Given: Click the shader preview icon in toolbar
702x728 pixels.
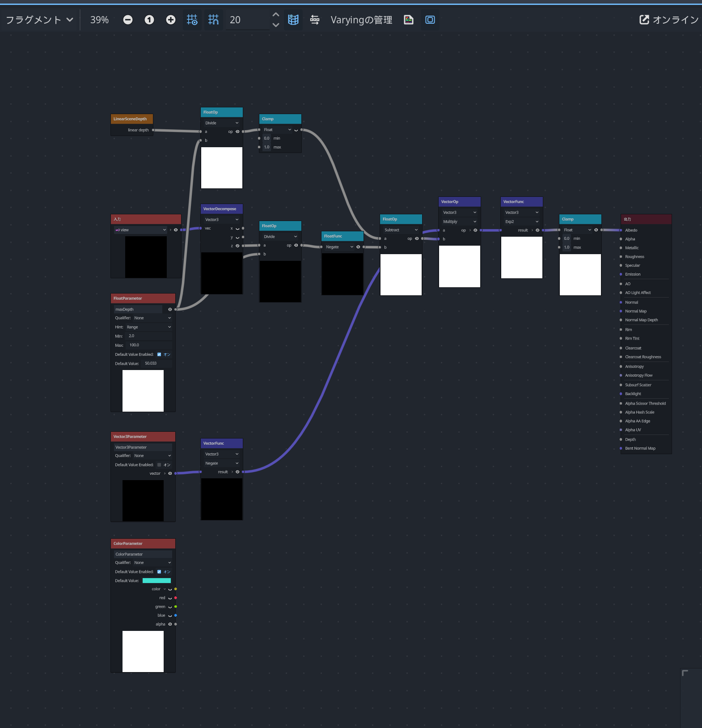Looking at the screenshot, I should point(430,20).
